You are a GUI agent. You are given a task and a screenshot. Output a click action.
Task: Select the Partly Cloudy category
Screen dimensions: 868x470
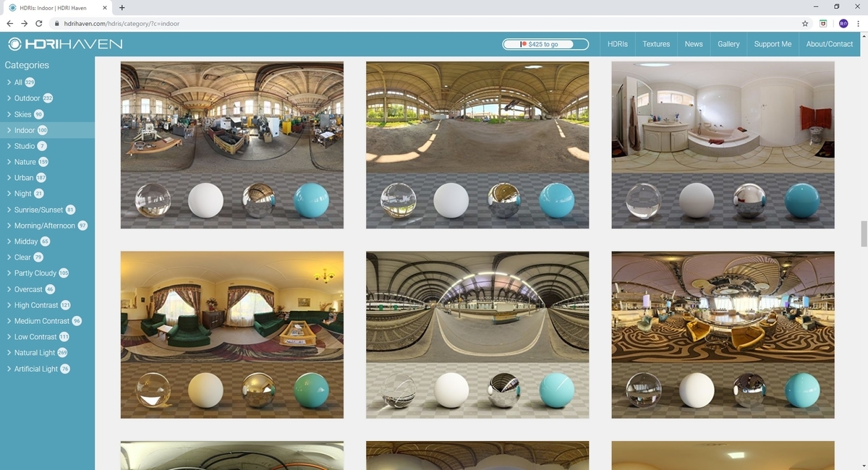pos(47,273)
